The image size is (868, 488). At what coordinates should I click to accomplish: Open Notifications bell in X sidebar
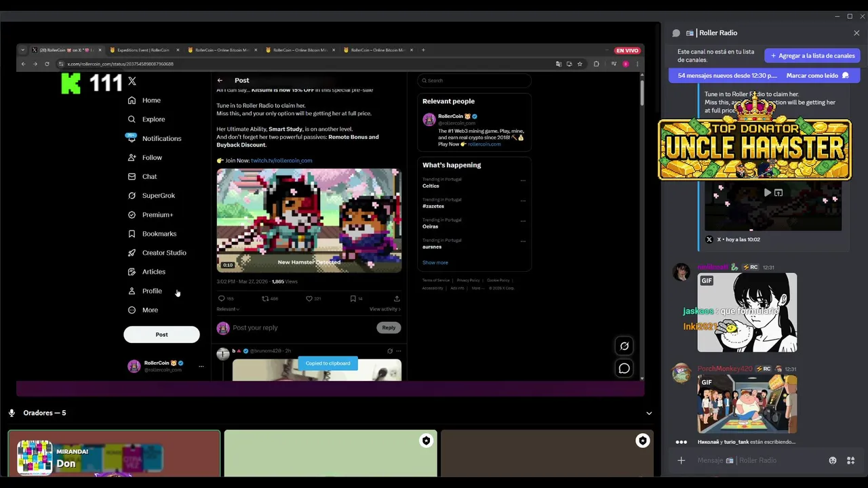coord(132,138)
